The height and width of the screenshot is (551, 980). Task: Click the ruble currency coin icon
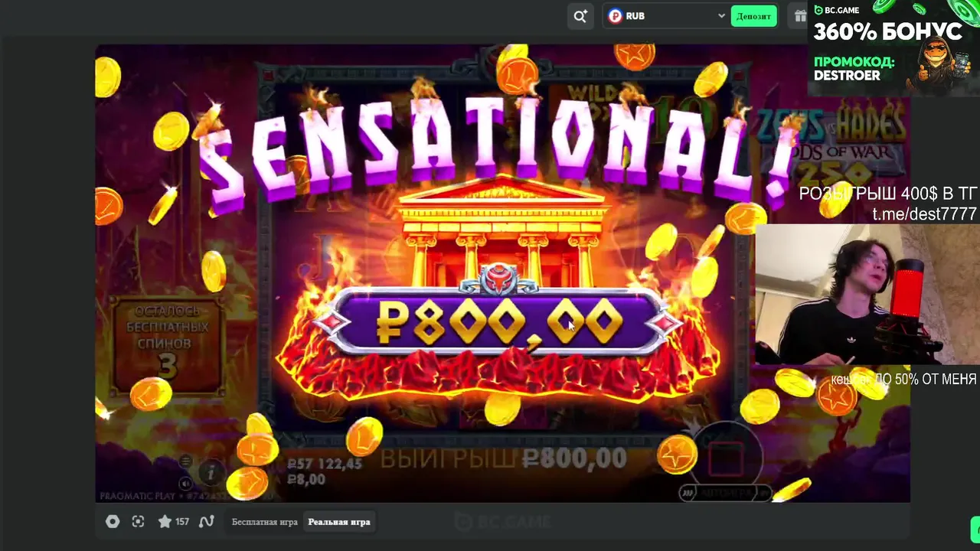(x=616, y=16)
